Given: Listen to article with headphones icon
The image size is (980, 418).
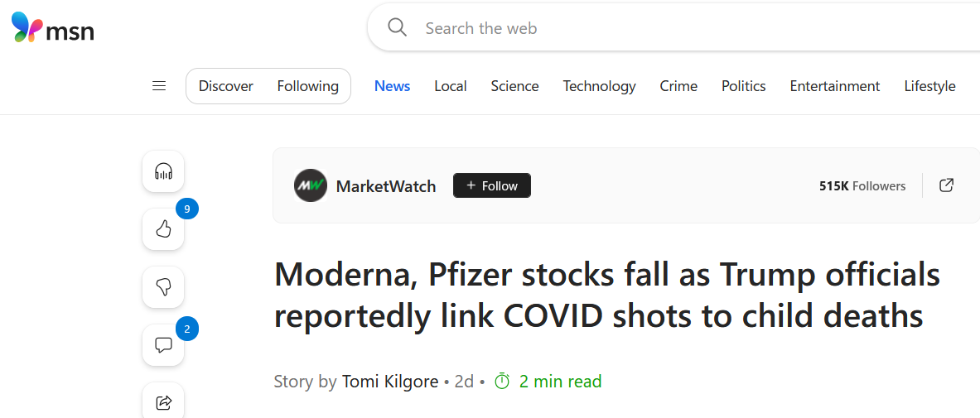Looking at the screenshot, I should [163, 171].
